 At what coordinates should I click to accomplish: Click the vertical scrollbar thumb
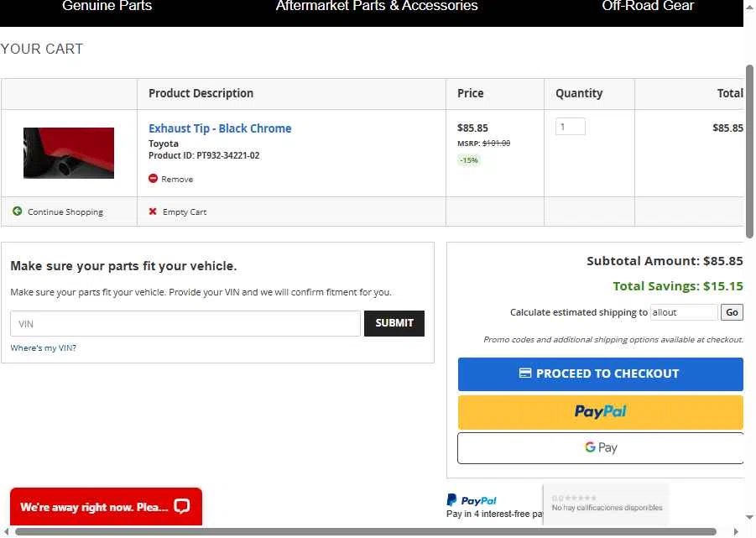(x=749, y=152)
